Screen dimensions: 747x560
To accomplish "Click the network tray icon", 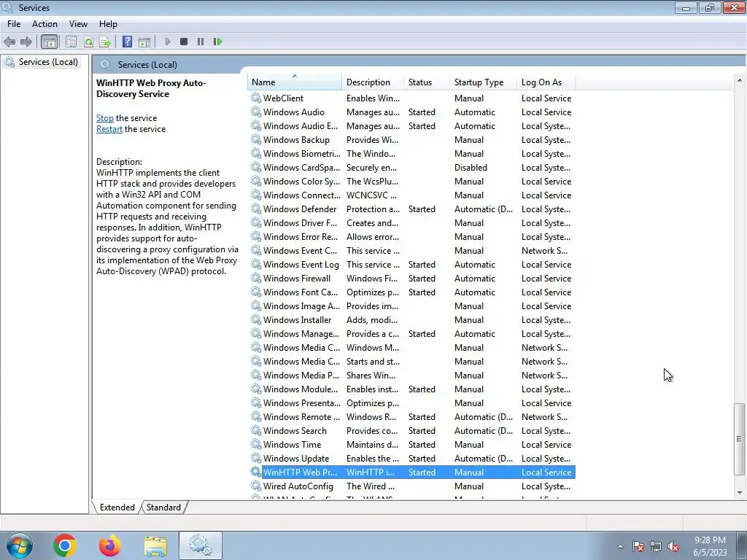I will click(656, 546).
